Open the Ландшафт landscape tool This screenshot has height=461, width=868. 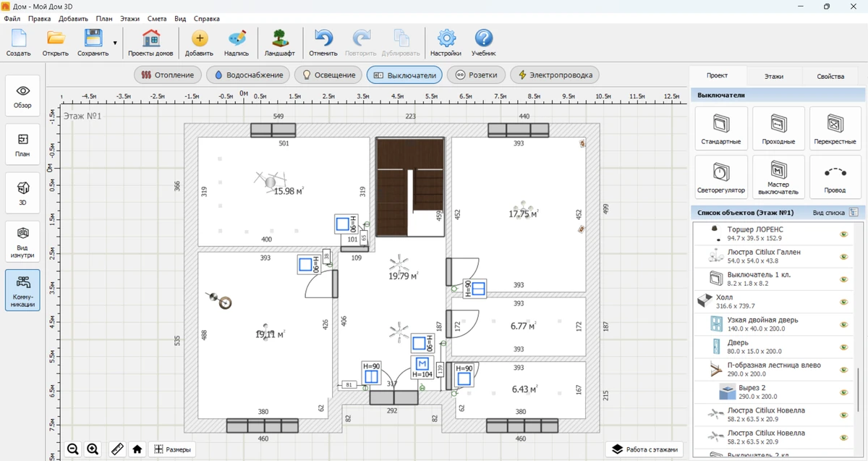279,43
